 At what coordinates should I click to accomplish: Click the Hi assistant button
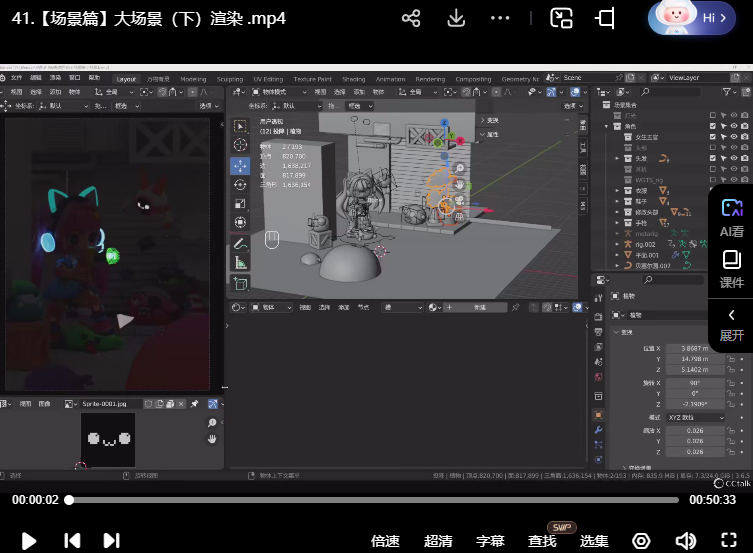[696, 18]
